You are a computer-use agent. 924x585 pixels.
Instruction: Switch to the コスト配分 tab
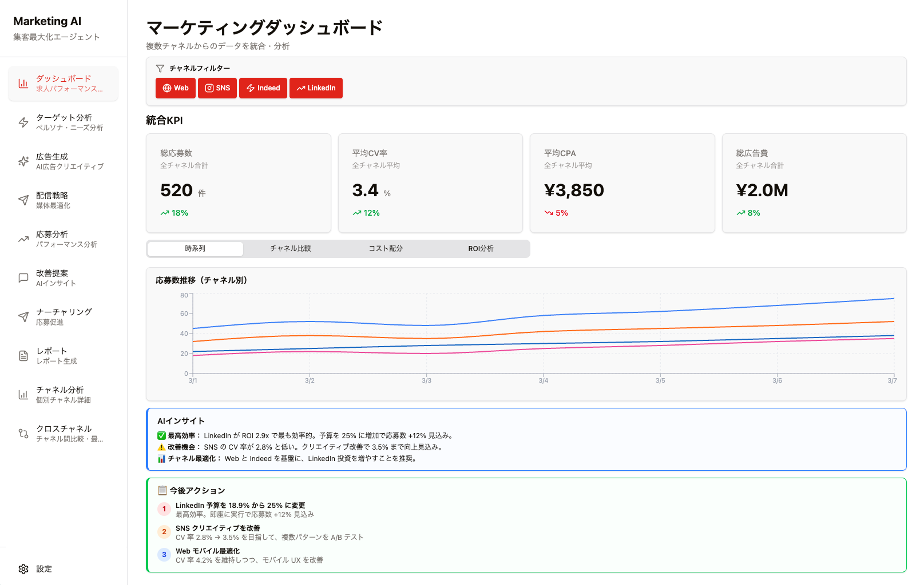[x=386, y=249]
